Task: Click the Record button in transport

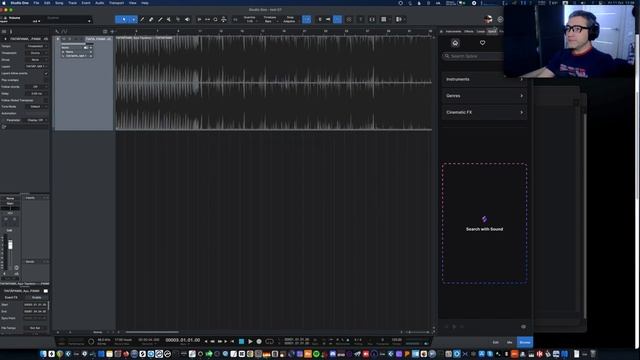Action: [259, 341]
